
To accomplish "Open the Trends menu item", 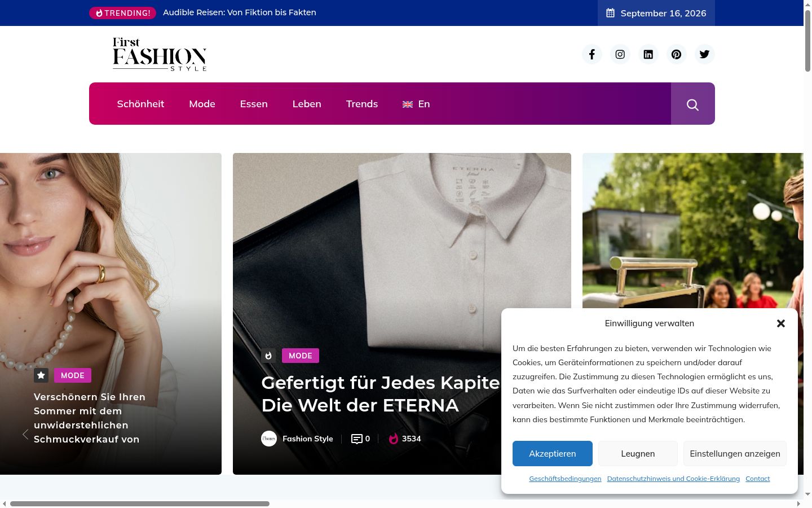I will [362, 104].
